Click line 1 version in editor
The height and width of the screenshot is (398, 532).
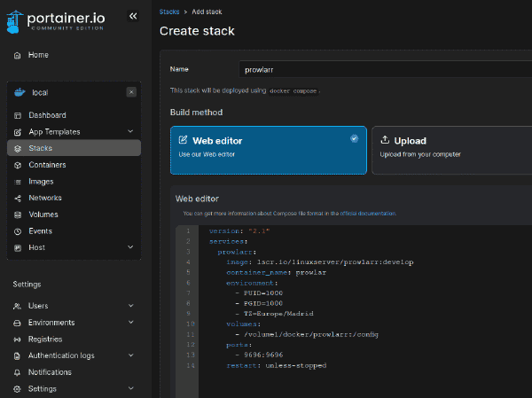tap(239, 231)
